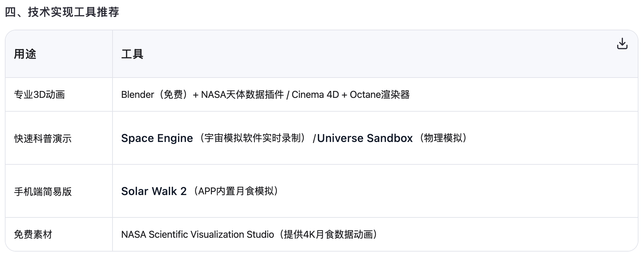Screen dimensions: 644x255
Task: Click the Cinema 4D text
Action: pos(315,95)
